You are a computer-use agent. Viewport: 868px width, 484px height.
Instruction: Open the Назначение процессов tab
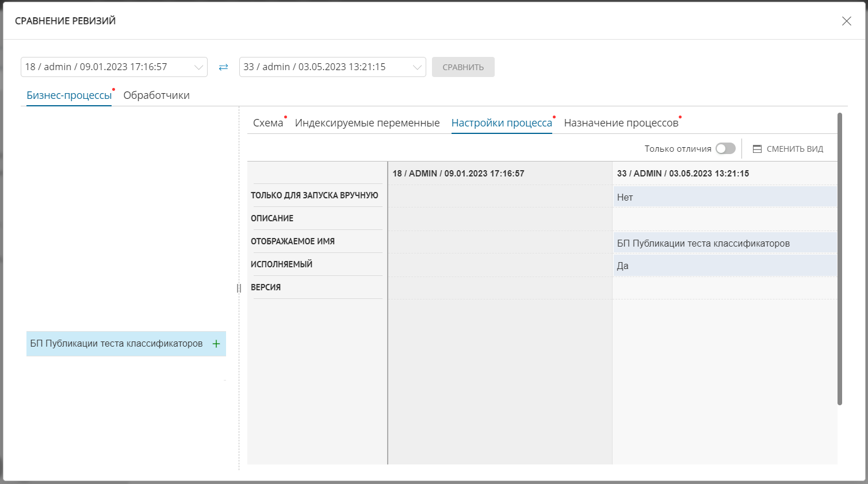coord(621,123)
